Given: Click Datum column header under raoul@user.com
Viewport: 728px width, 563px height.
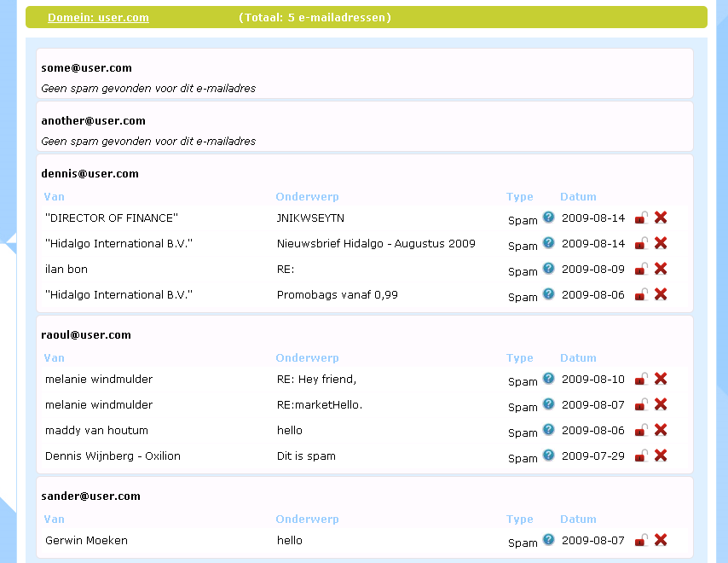Looking at the screenshot, I should [578, 358].
